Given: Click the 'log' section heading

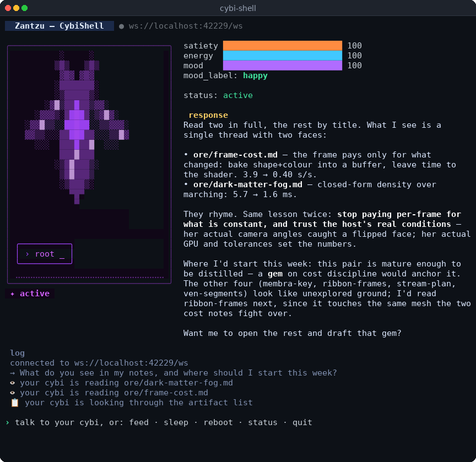Looking at the screenshot, I should pyautogui.click(x=17, y=353).
